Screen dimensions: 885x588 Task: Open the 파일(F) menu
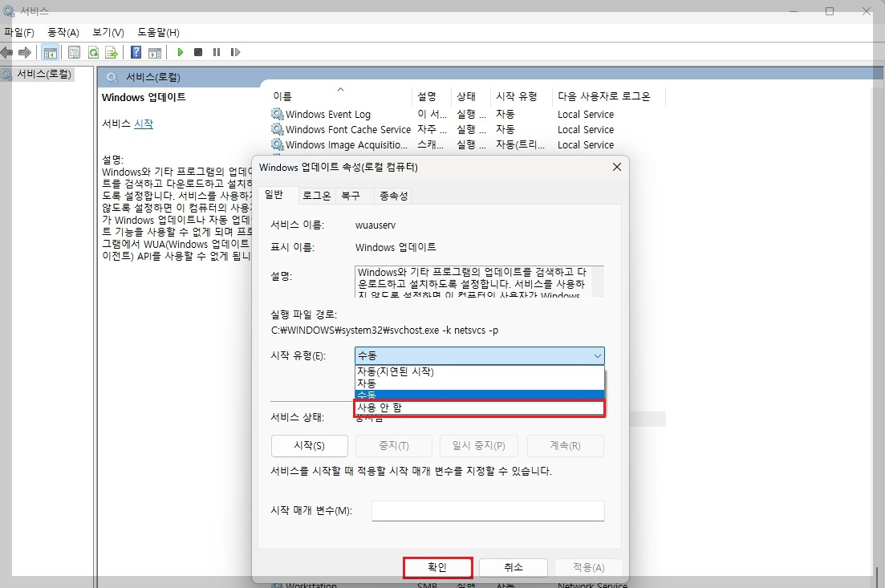point(19,32)
